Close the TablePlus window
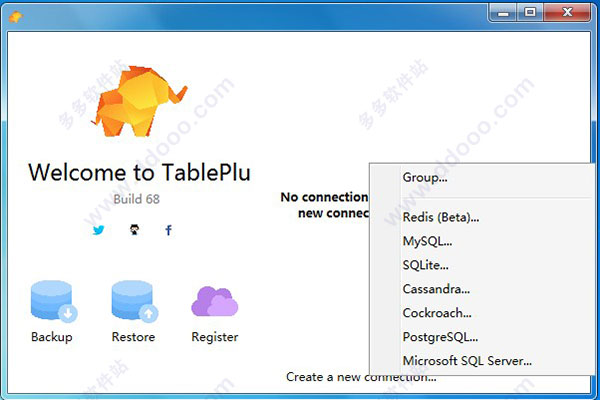This screenshot has height=400, width=600. tap(567, 13)
